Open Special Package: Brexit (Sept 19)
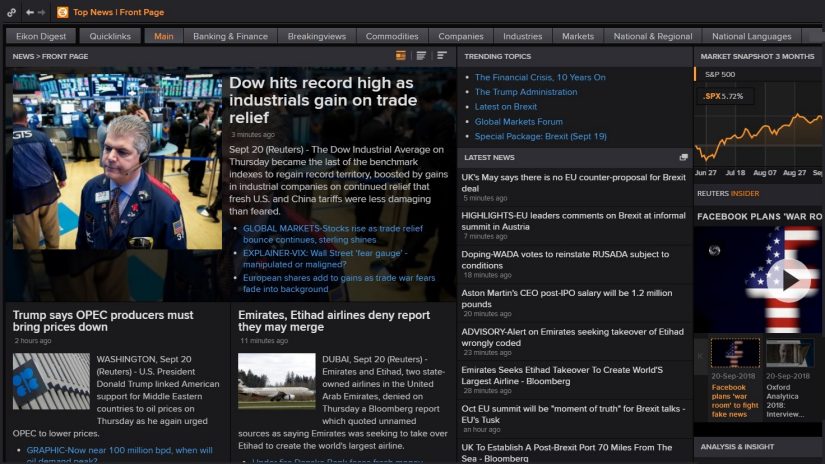 (x=540, y=136)
